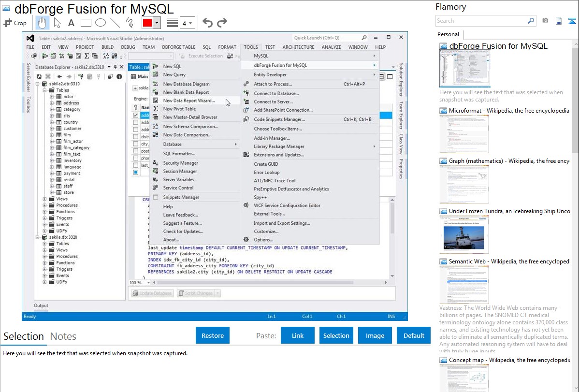Activate the hand pan tool

(42, 23)
